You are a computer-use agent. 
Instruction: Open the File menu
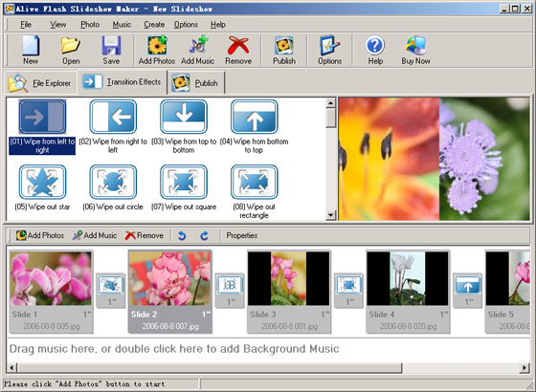pos(26,25)
